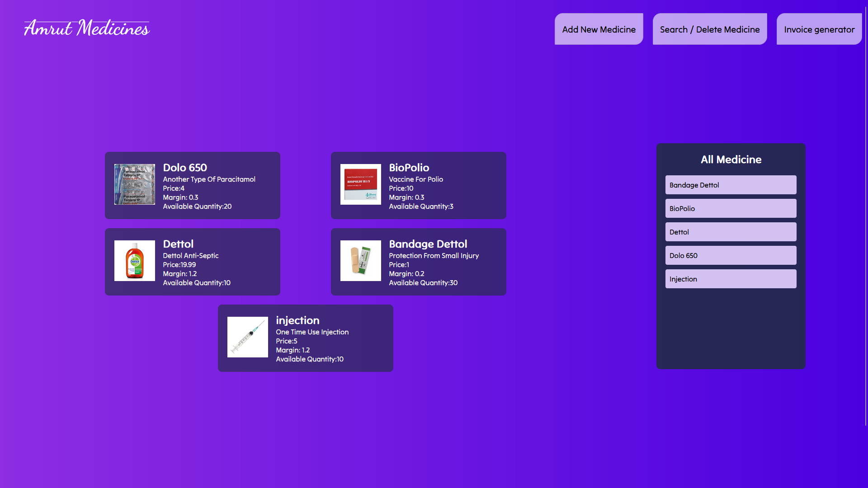Click 'Another Type Of Paracitamol' description
Viewport: 868px width, 488px height.
(209, 179)
